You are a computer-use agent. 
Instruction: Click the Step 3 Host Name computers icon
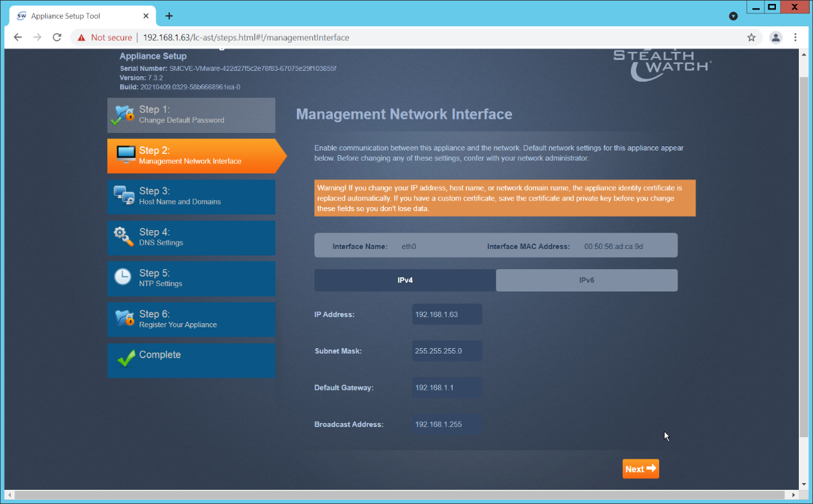click(x=123, y=196)
